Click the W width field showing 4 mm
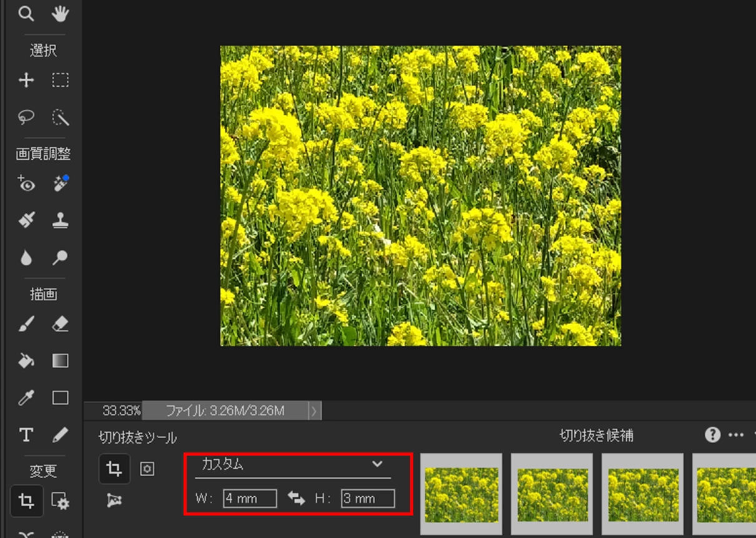756x538 pixels. coord(250,499)
